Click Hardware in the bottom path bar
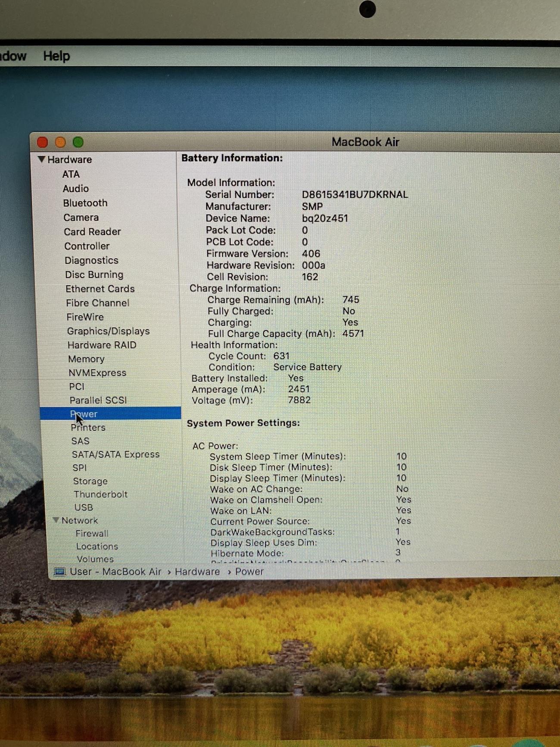 197,572
